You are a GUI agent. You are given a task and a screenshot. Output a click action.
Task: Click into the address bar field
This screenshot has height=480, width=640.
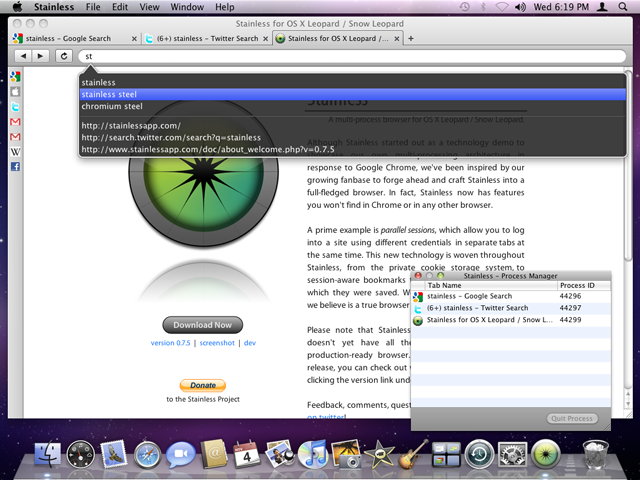click(x=352, y=56)
